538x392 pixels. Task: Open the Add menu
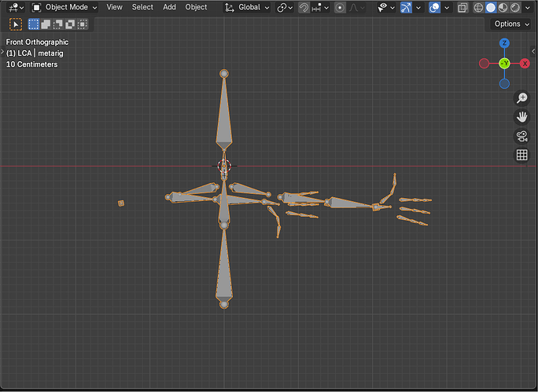(x=169, y=7)
